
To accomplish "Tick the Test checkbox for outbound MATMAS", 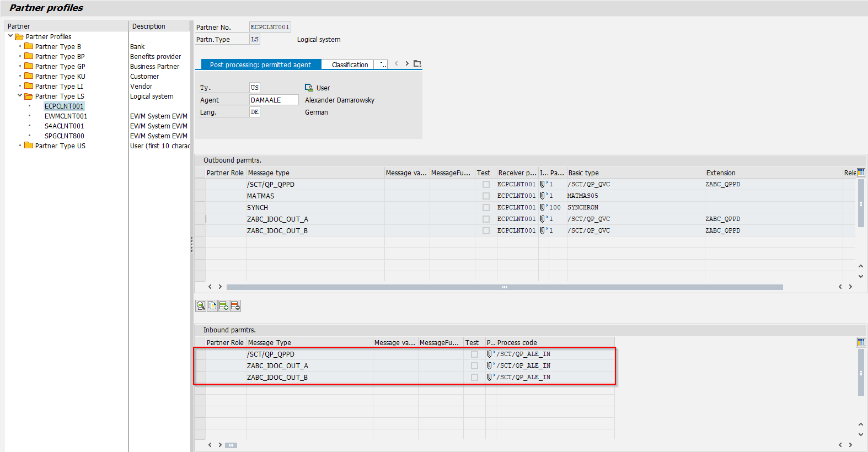I will 486,196.
